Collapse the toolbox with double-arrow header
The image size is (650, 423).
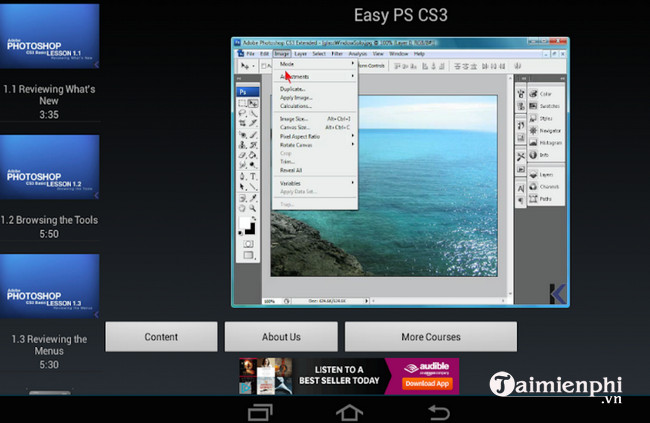(x=239, y=78)
